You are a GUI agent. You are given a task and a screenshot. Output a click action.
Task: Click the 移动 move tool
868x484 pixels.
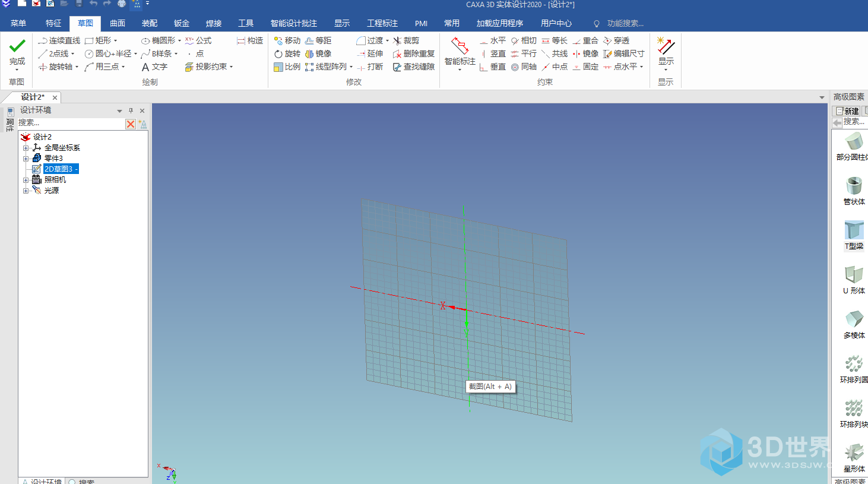point(287,40)
